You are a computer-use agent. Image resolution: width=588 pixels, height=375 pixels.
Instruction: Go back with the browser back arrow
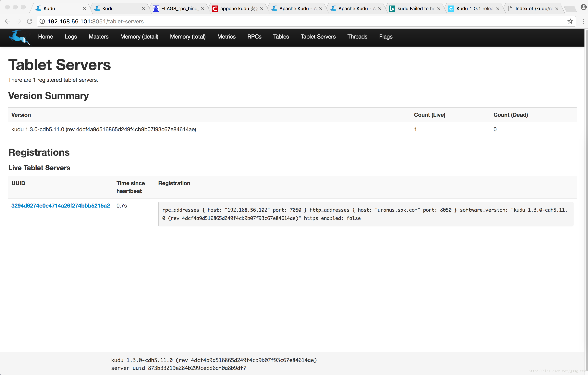point(7,21)
